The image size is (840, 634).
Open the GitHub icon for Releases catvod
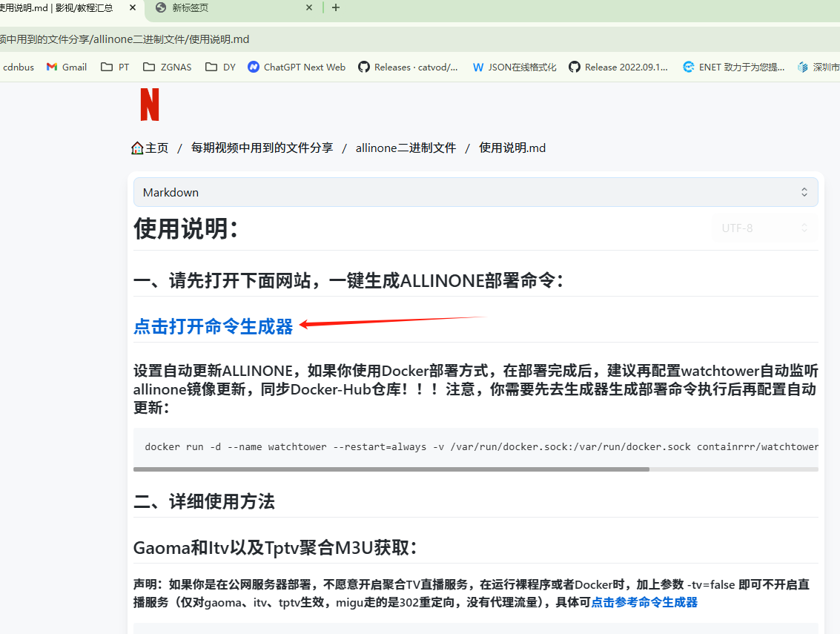click(x=364, y=67)
